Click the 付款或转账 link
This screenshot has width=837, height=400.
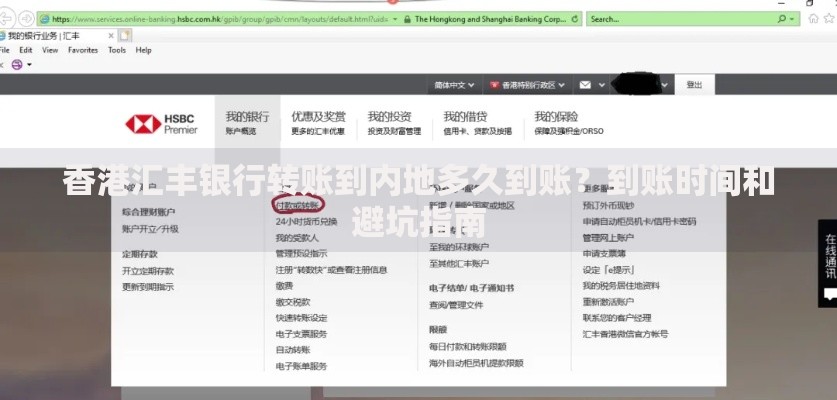[x=297, y=205]
